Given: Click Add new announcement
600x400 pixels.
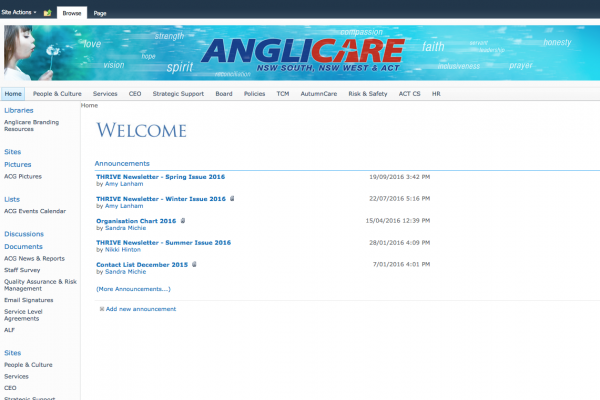Looking at the screenshot, I should tap(141, 309).
